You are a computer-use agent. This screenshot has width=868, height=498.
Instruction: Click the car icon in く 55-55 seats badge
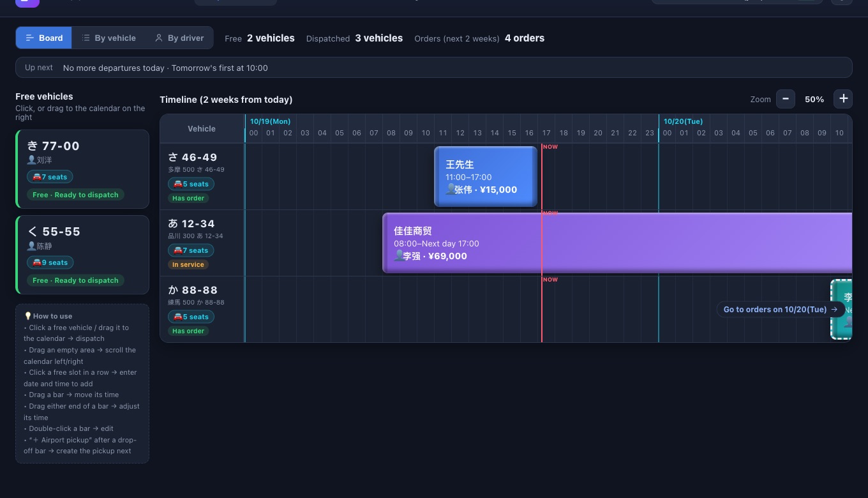coord(37,262)
